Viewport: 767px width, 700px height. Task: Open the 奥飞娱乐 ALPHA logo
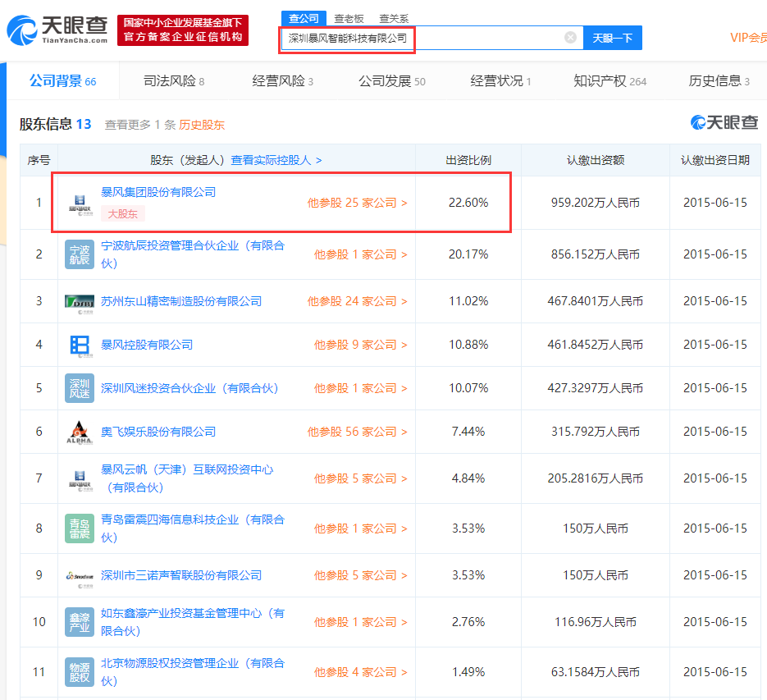pyautogui.click(x=80, y=432)
